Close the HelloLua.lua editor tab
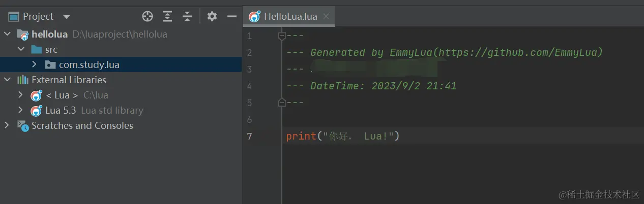 tap(326, 16)
